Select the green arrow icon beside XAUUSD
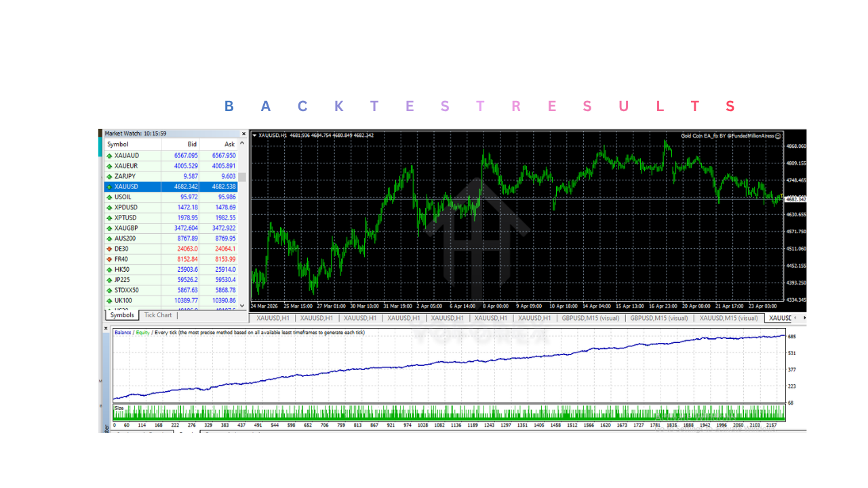Viewport: 868px width, 488px height. click(x=108, y=186)
